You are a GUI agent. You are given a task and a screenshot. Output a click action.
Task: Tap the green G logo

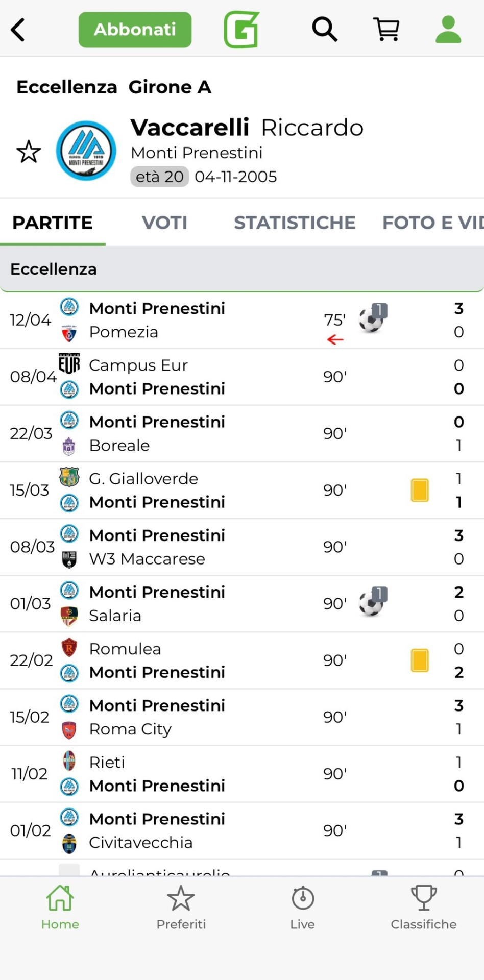click(x=241, y=30)
